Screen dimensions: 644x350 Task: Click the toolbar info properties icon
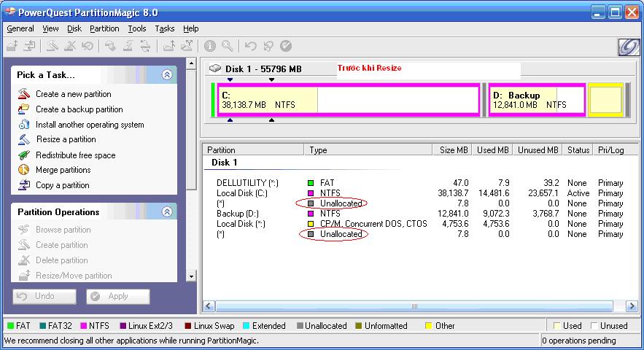210,46
